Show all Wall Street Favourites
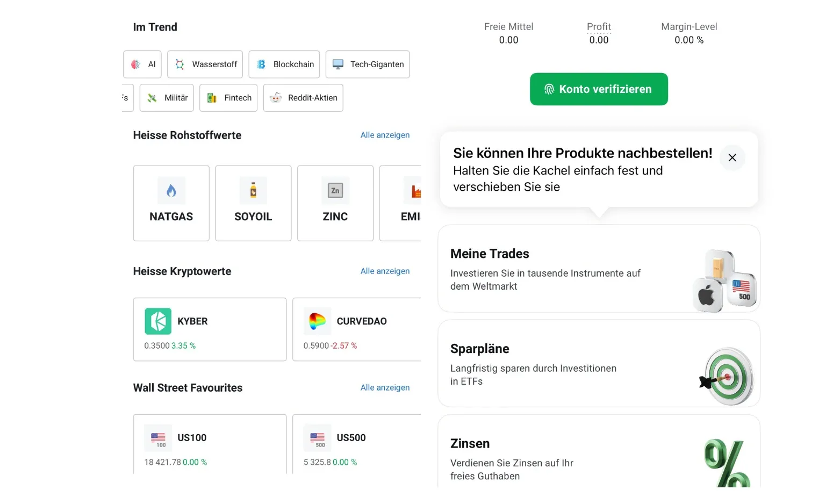The height and width of the screenshot is (504, 840). [x=385, y=387]
